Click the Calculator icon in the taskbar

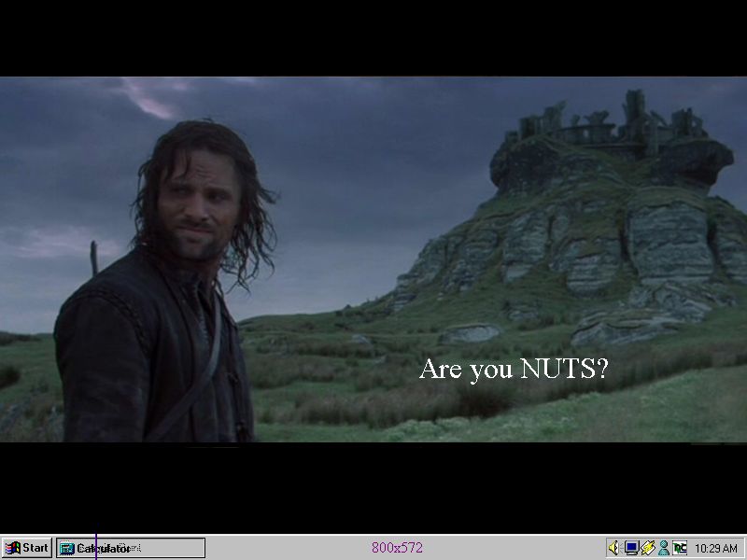[x=67, y=548]
